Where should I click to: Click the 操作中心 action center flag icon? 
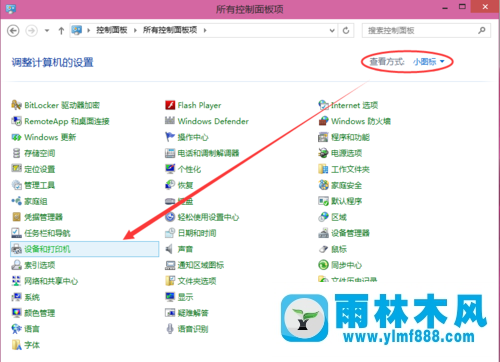[x=170, y=137]
